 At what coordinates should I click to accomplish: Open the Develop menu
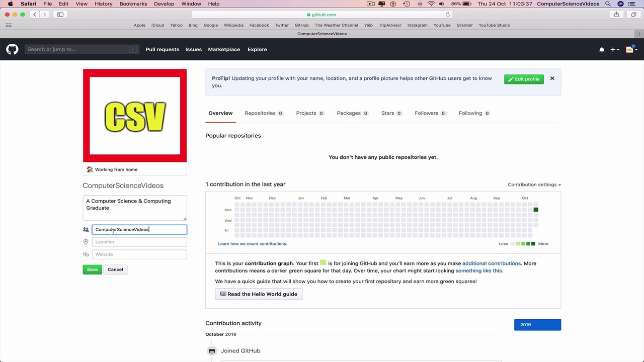164,4
